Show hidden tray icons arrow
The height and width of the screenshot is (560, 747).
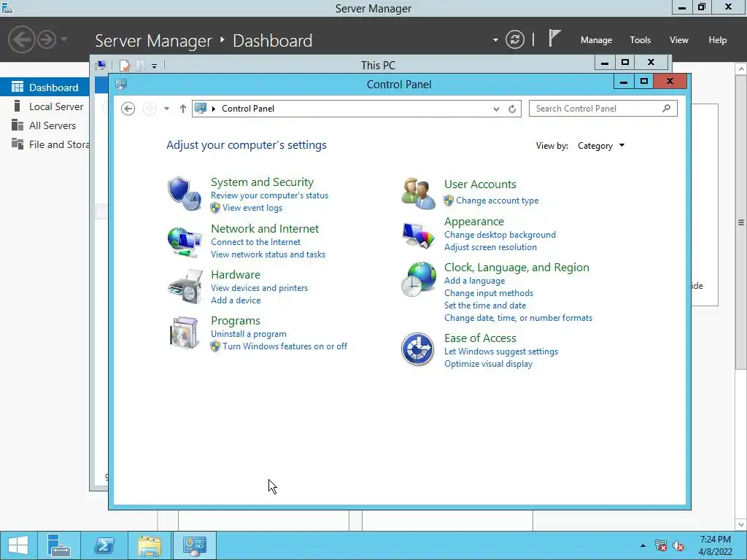(643, 545)
